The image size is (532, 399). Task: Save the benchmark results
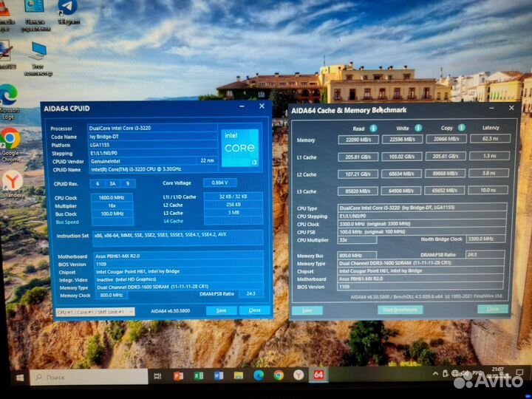307,310
